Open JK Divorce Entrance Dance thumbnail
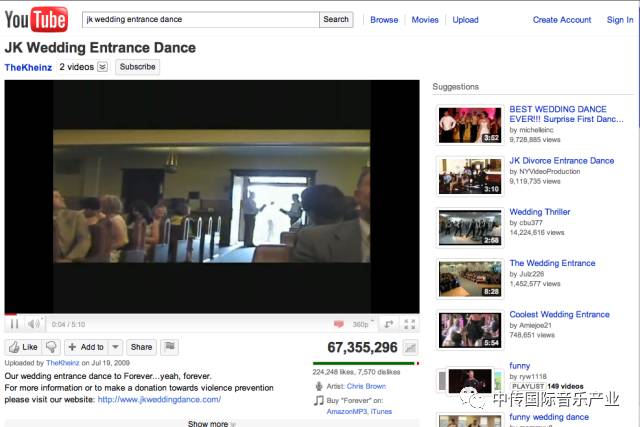The image size is (640, 427). tap(470, 176)
